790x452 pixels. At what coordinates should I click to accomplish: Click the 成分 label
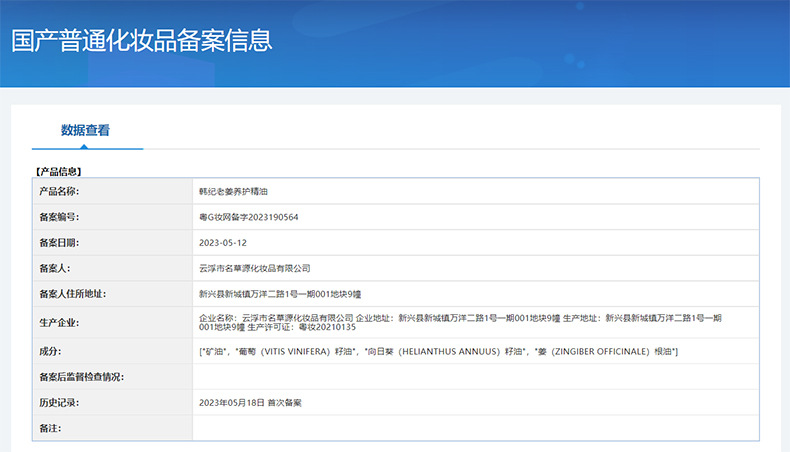[x=50, y=351]
